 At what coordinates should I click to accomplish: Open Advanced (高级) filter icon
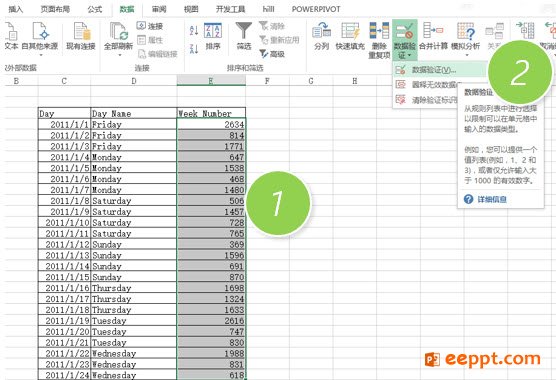(x=263, y=54)
